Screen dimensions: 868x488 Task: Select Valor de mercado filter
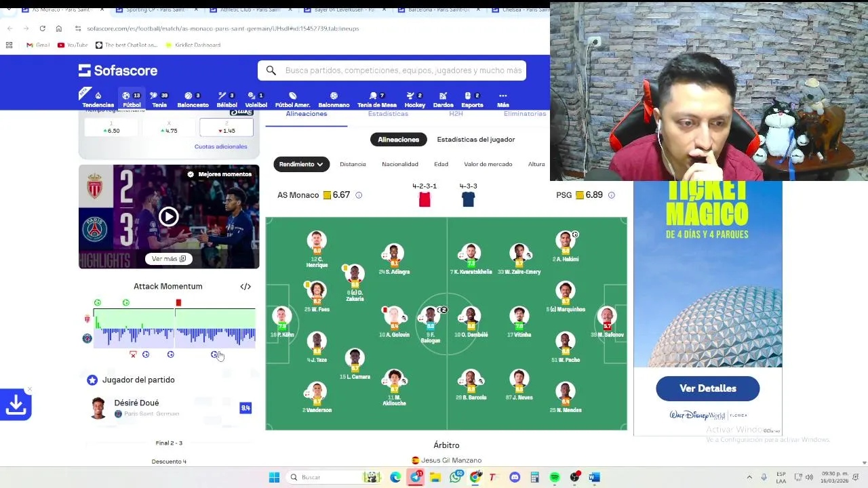[x=488, y=164]
